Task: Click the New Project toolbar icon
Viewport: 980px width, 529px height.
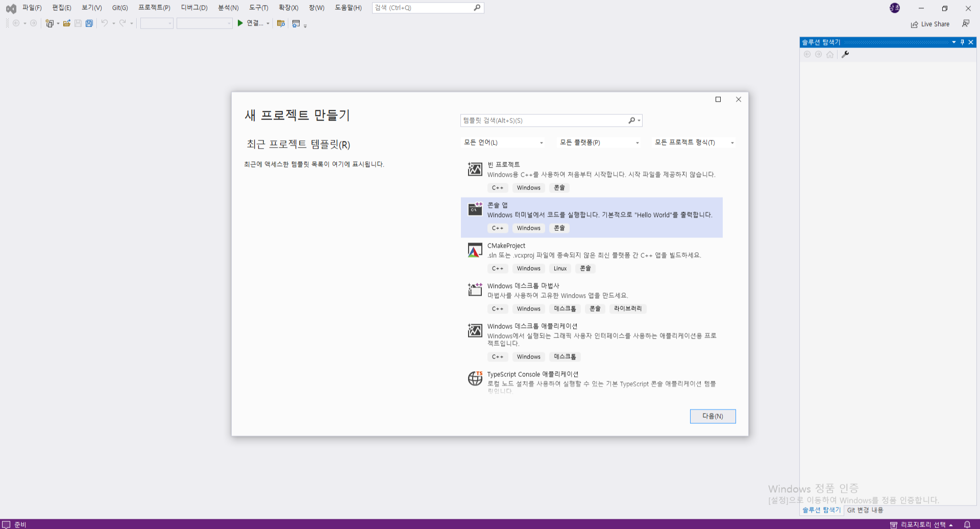Action: 50,23
